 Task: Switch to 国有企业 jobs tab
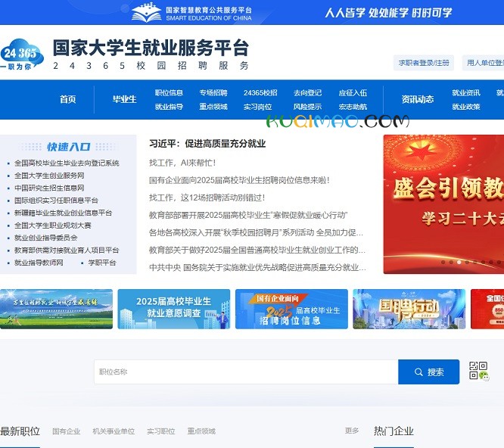(66, 431)
